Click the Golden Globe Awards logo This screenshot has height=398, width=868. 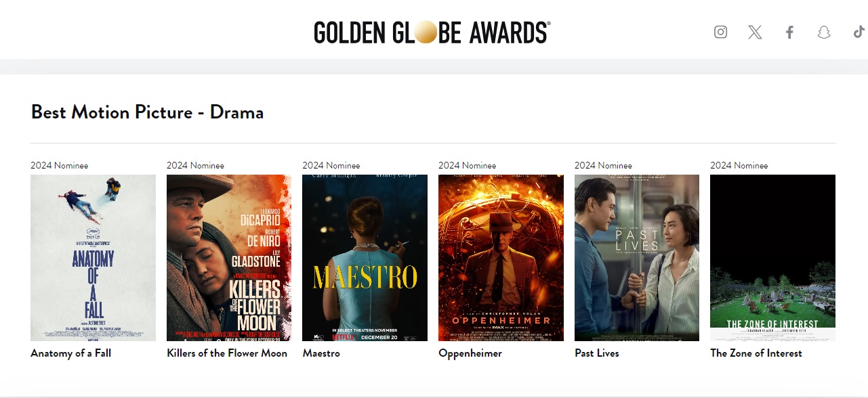pyautogui.click(x=432, y=32)
